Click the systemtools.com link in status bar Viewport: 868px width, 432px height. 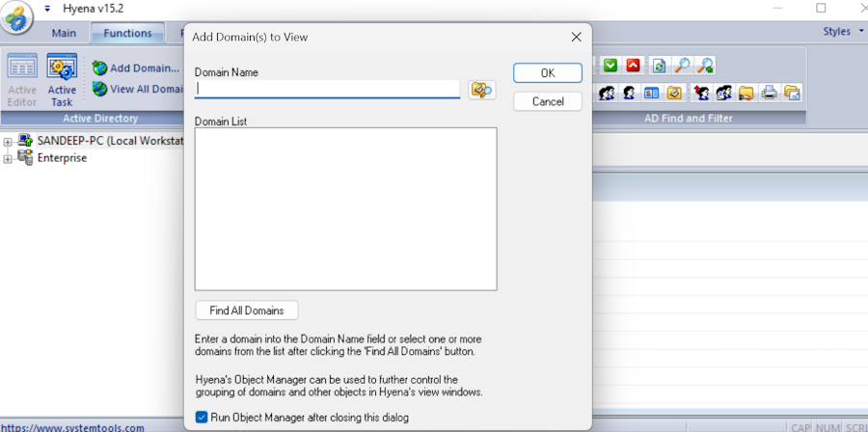72,427
